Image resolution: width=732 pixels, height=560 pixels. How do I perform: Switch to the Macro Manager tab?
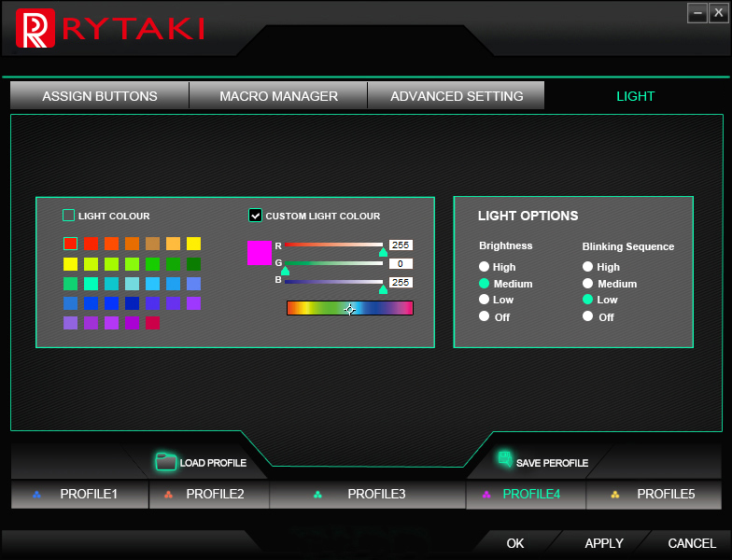(278, 96)
